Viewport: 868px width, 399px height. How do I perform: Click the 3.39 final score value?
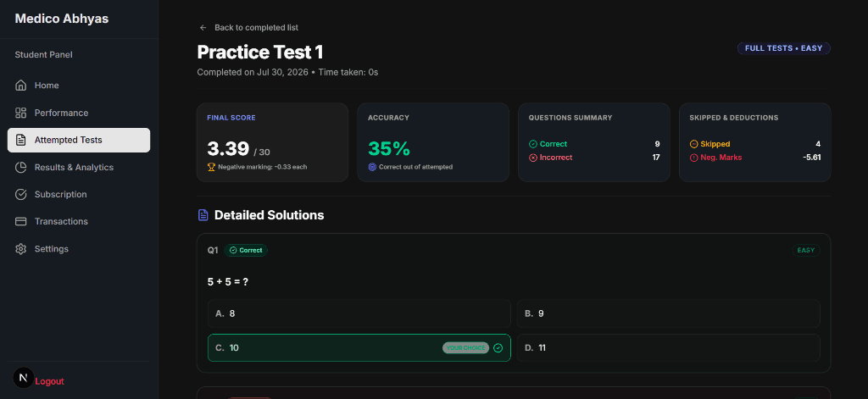[228, 149]
